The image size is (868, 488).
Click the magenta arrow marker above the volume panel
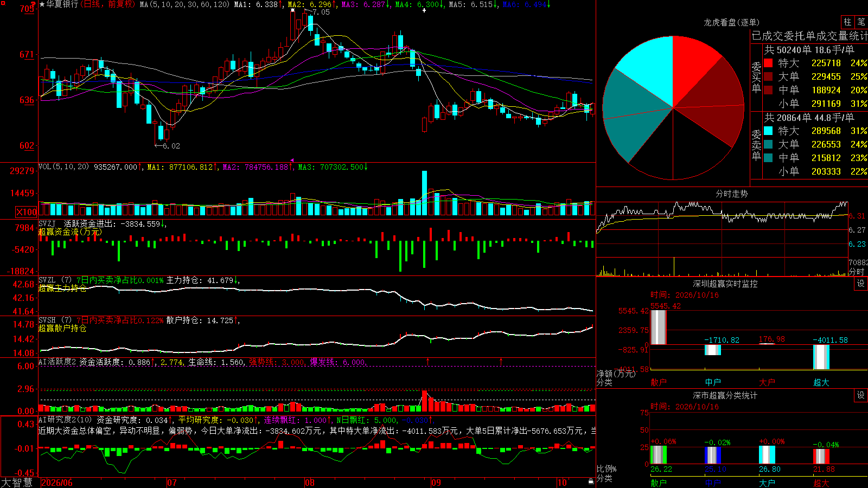[292, 160]
